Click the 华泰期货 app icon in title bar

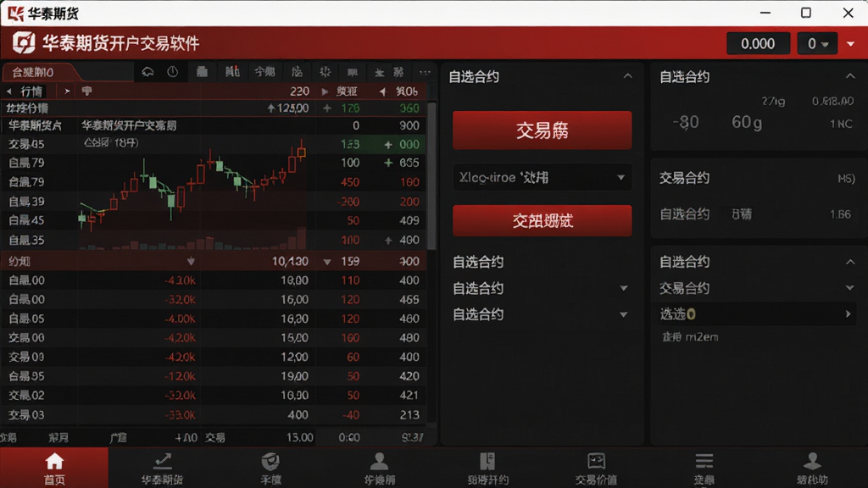click(15, 14)
